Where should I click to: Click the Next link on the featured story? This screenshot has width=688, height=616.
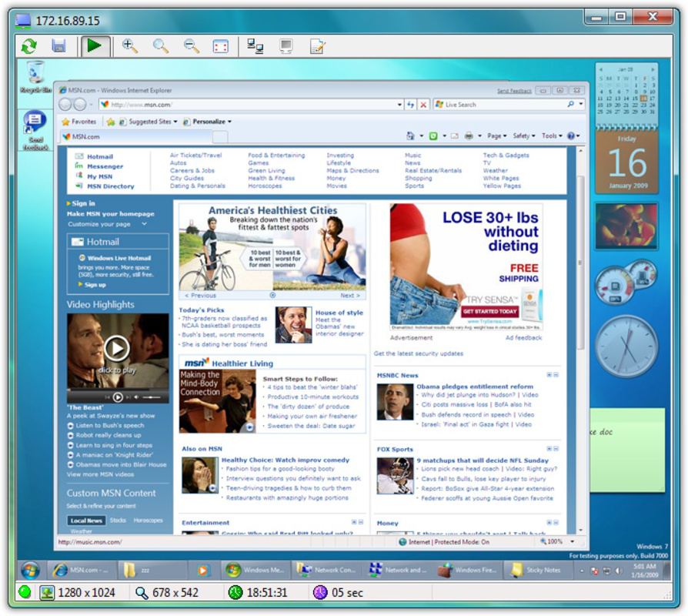[x=350, y=296]
